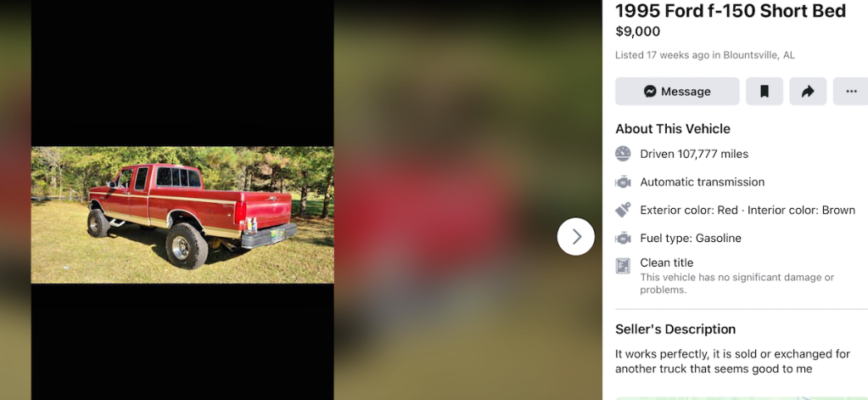Click the document icon beside Clean title
868x400 pixels.
(623, 266)
